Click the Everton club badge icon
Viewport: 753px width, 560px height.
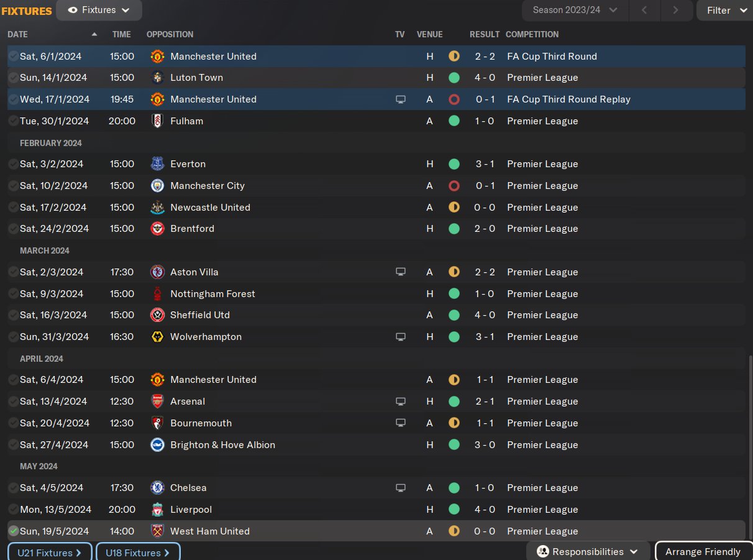(x=157, y=164)
